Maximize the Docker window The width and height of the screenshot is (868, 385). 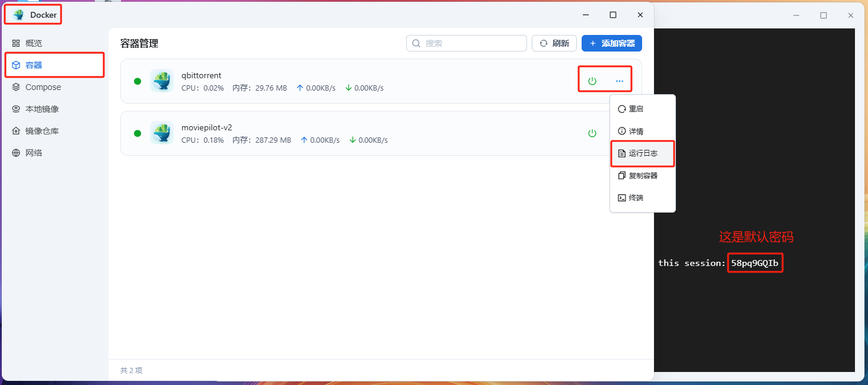point(613,15)
